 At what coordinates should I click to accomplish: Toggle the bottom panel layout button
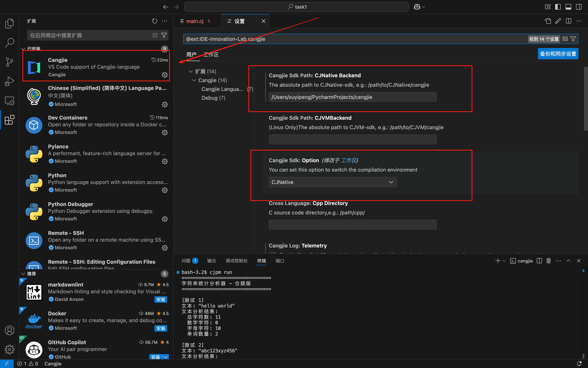[x=568, y=7]
